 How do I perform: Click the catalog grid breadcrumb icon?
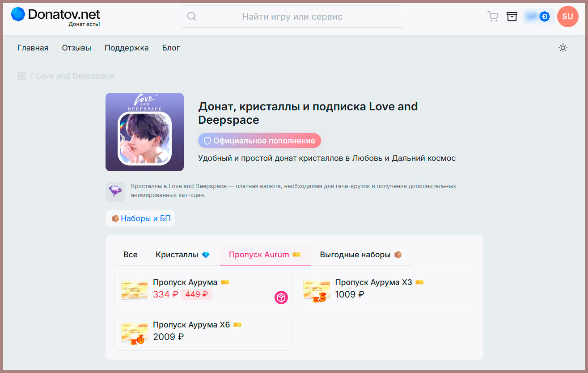point(21,76)
